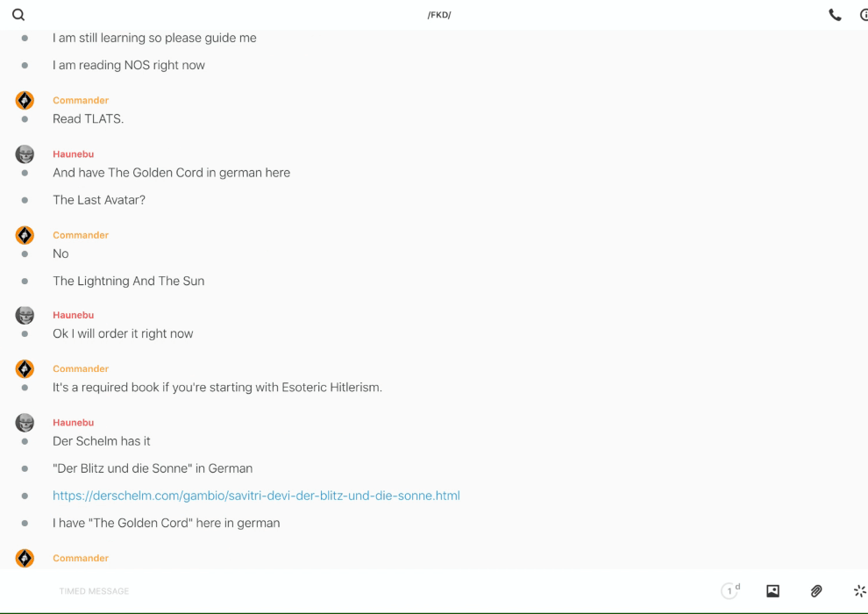
Task: Click the /FKD/ conversation title
Action: (x=439, y=15)
